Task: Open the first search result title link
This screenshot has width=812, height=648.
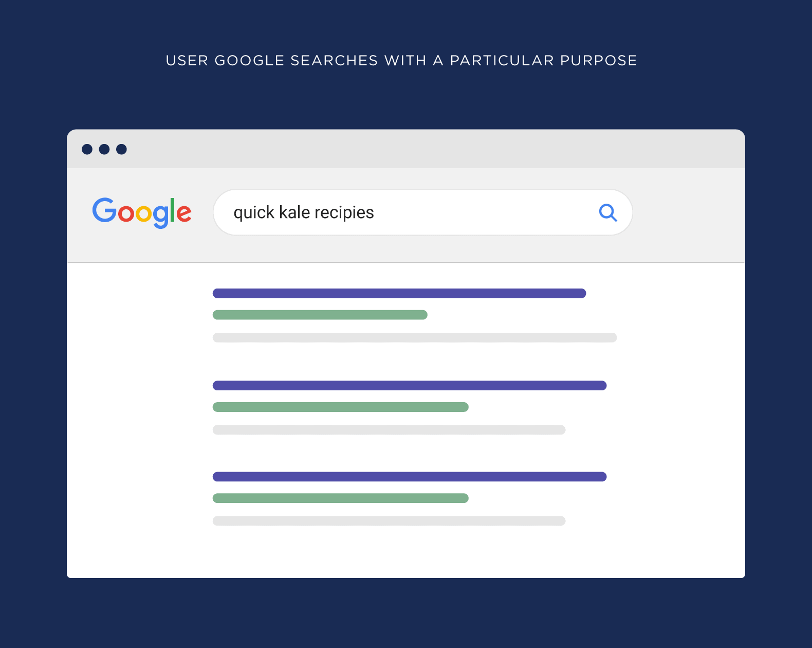Action: (399, 293)
